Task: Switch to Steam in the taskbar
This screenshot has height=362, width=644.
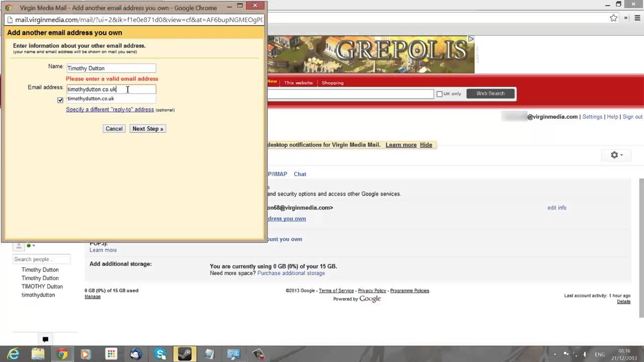Action: (x=185, y=354)
